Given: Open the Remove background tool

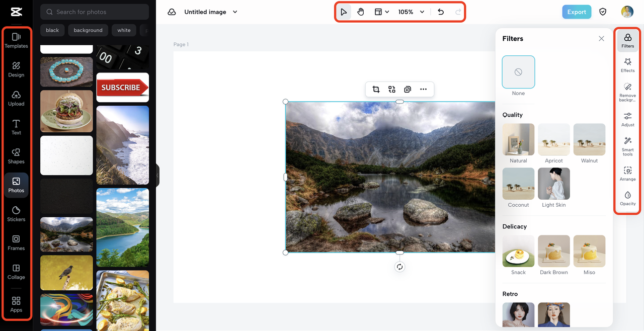Looking at the screenshot, I should pyautogui.click(x=628, y=93).
